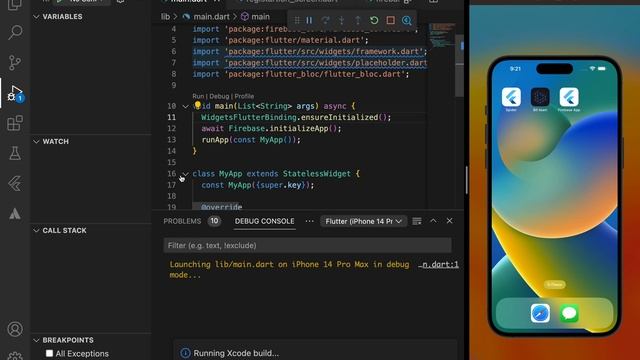Open the Search view in activity bar
Screen dimensions: 640x360
15,32
